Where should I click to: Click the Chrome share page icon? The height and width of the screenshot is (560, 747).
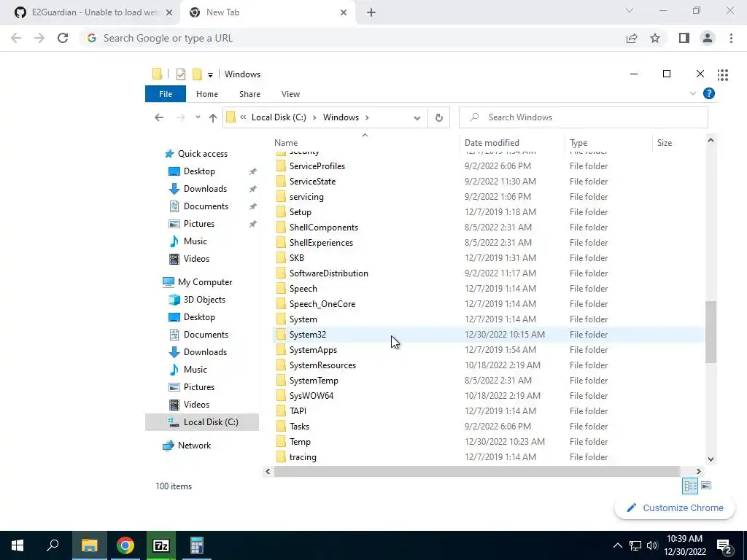pos(632,38)
